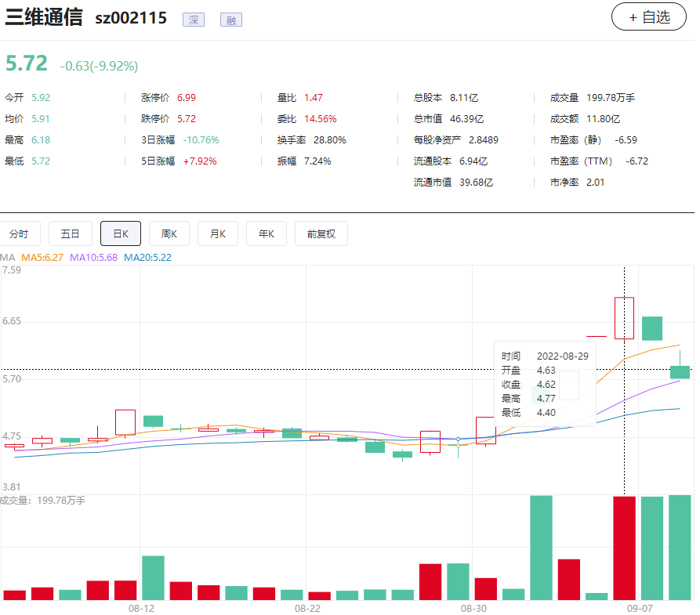Open the 年K chart tab
The width and height of the screenshot is (700, 615).
tap(267, 233)
